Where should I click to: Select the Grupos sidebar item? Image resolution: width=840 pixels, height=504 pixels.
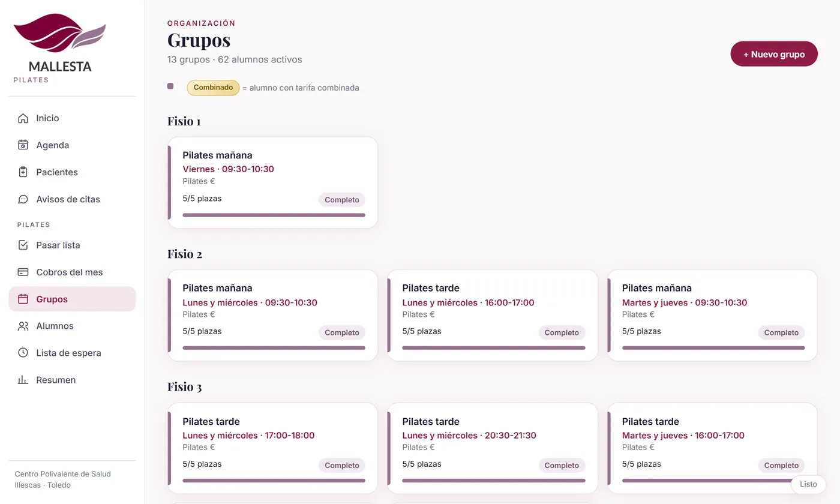tap(72, 299)
